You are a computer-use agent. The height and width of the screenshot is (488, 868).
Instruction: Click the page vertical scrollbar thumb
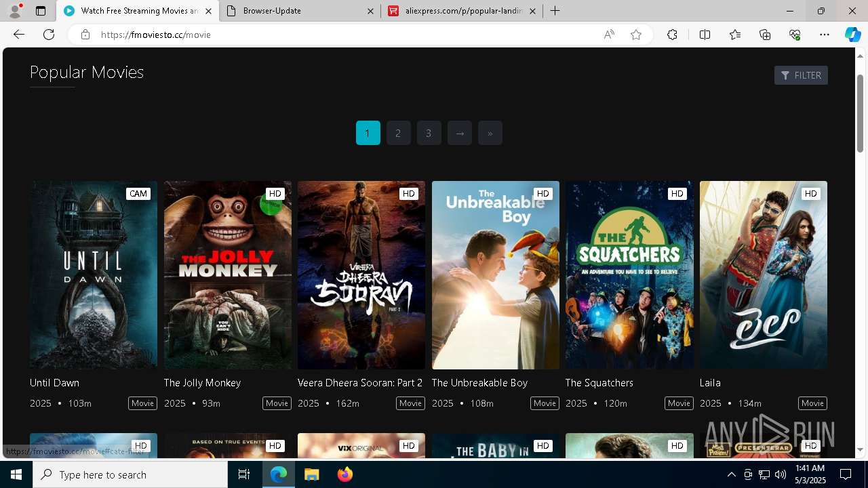point(861,113)
